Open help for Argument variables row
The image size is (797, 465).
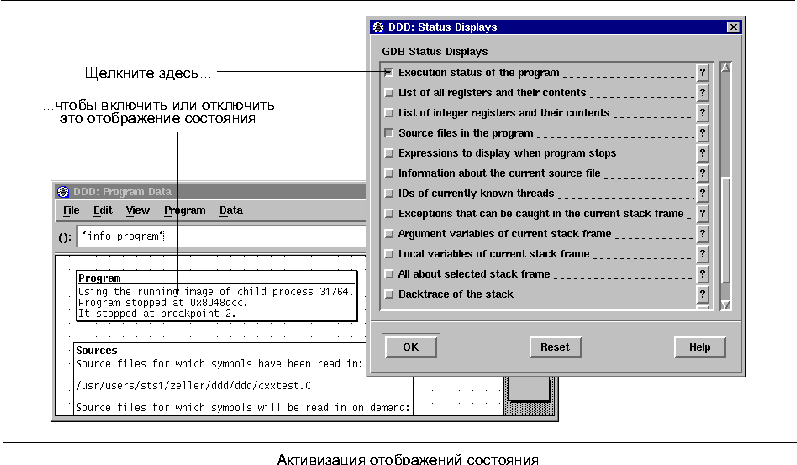click(702, 234)
